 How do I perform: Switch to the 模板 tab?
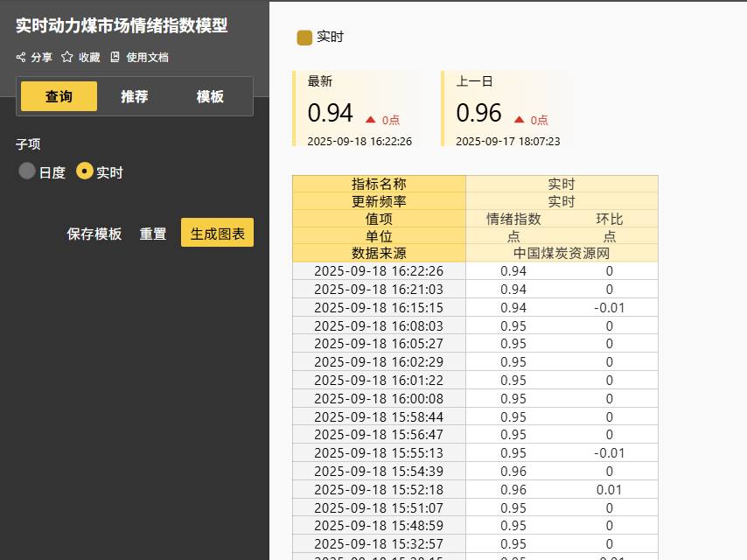click(210, 96)
